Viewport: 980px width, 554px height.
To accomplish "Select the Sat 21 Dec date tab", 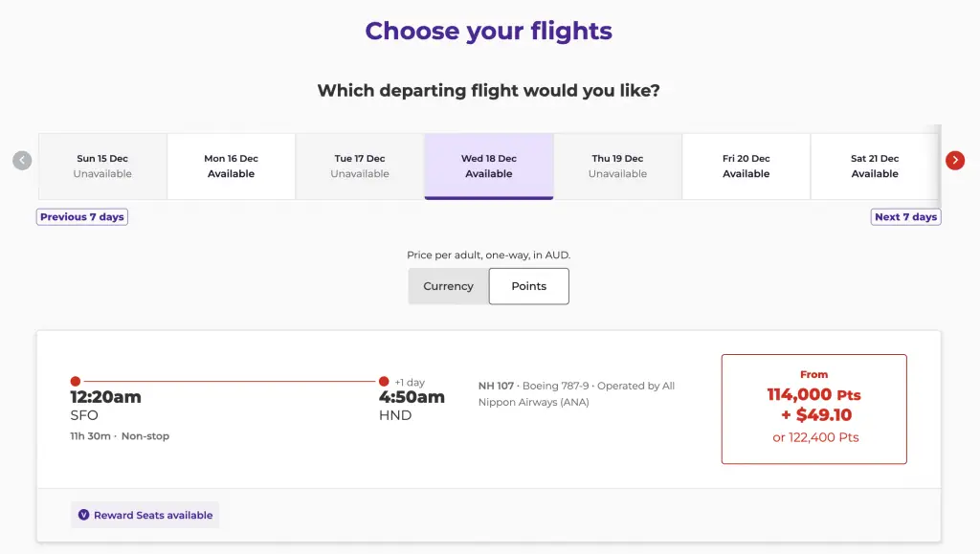I will [875, 166].
